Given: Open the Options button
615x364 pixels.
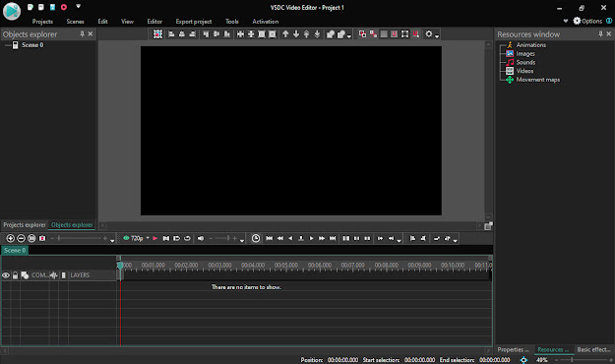Looking at the screenshot, I should [x=587, y=21].
